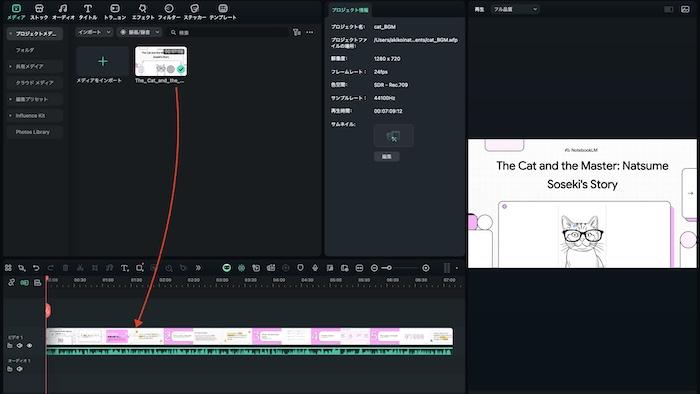The width and height of the screenshot is (700, 394).
Task: Switch to the タイトル tab
Action: pyautogui.click(x=88, y=12)
